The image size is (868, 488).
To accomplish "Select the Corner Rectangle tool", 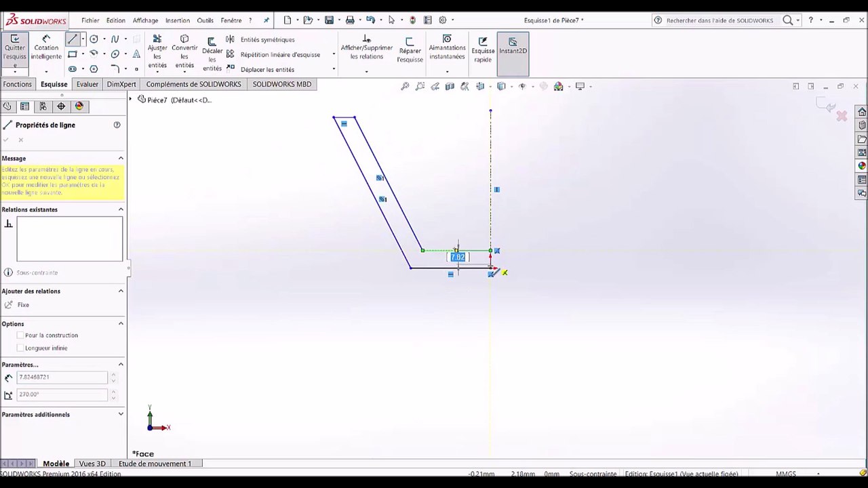I will tap(73, 54).
